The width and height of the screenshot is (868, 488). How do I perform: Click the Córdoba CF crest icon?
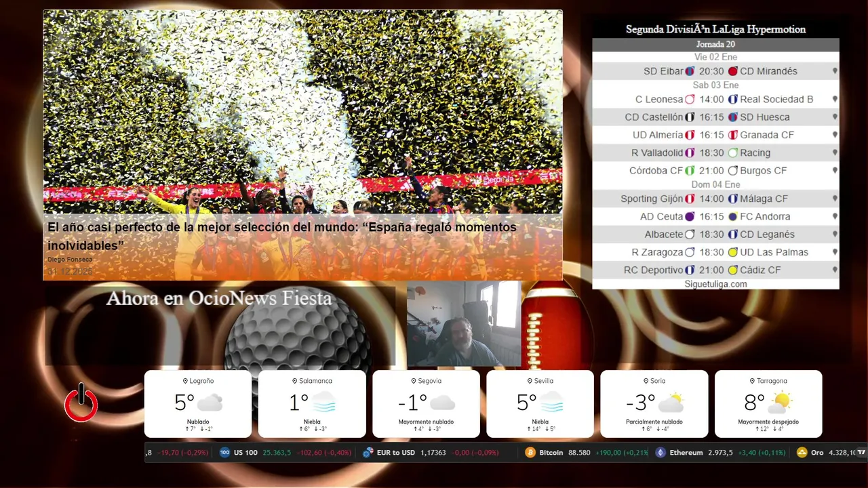coord(690,171)
